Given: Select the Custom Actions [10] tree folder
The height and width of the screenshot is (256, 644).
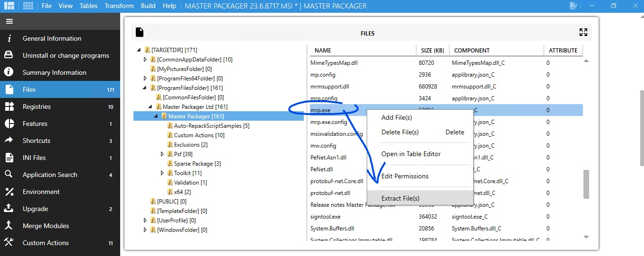Looking at the screenshot, I should (199, 135).
